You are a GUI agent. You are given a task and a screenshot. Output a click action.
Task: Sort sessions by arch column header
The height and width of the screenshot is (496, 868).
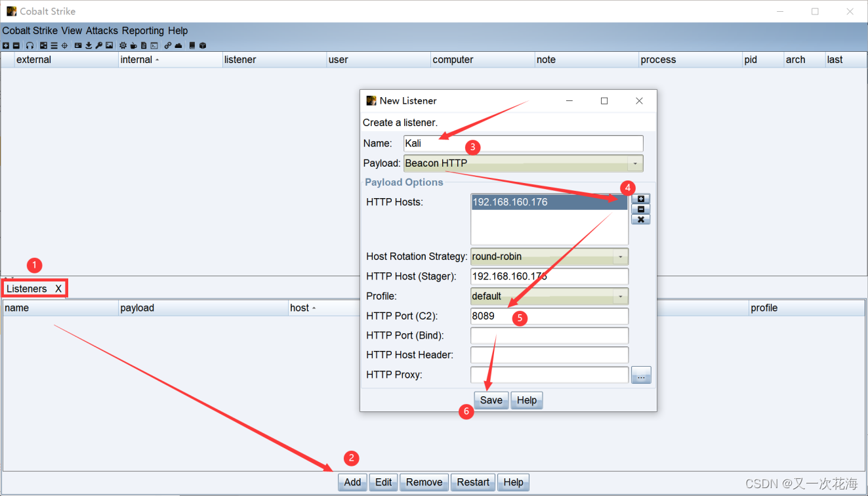point(804,60)
